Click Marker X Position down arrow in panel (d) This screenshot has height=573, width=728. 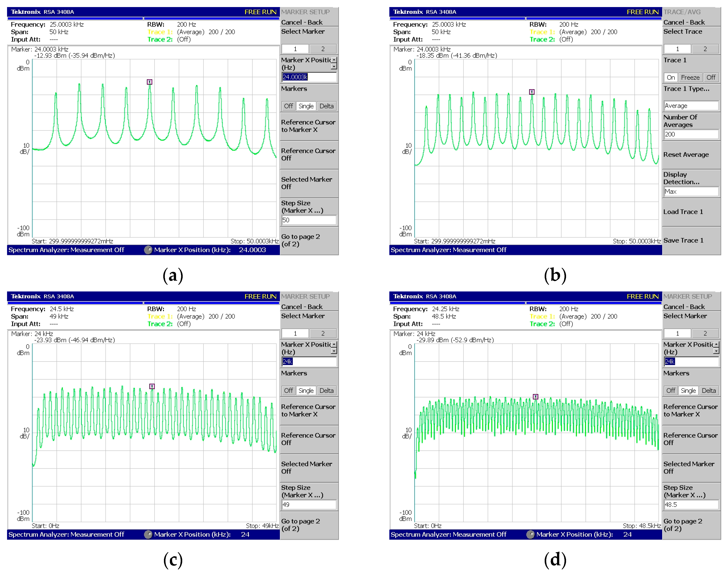716,351
